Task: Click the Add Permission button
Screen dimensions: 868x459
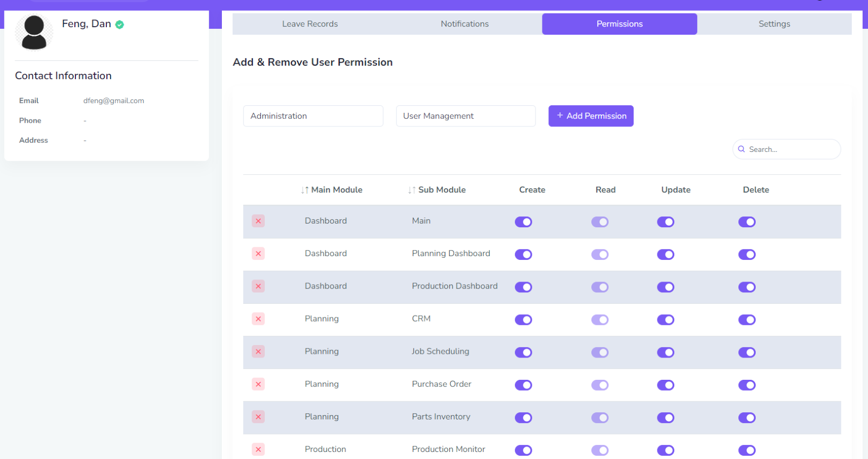Action: (591, 116)
